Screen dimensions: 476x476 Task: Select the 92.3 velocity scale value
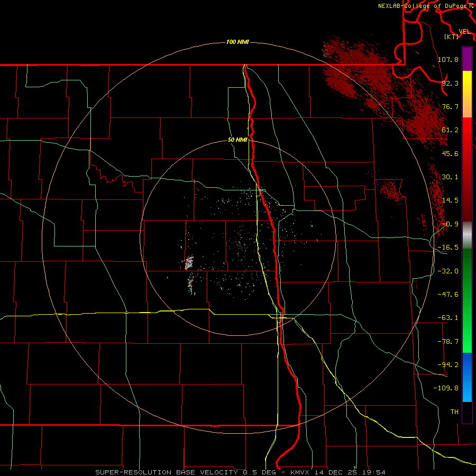pyautogui.click(x=450, y=83)
